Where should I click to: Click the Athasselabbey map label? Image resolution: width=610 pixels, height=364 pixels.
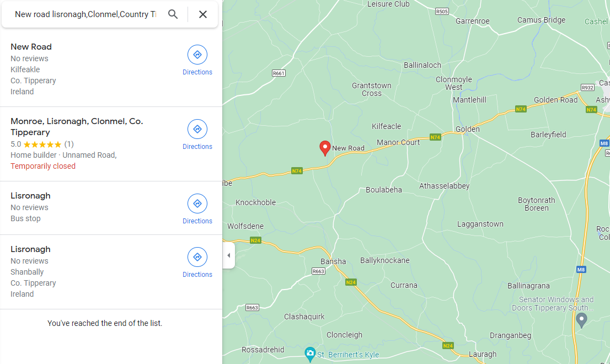(x=444, y=186)
